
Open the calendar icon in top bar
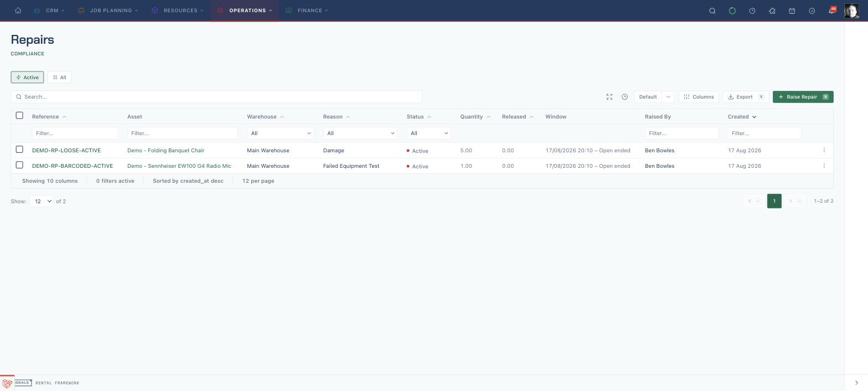coord(792,11)
